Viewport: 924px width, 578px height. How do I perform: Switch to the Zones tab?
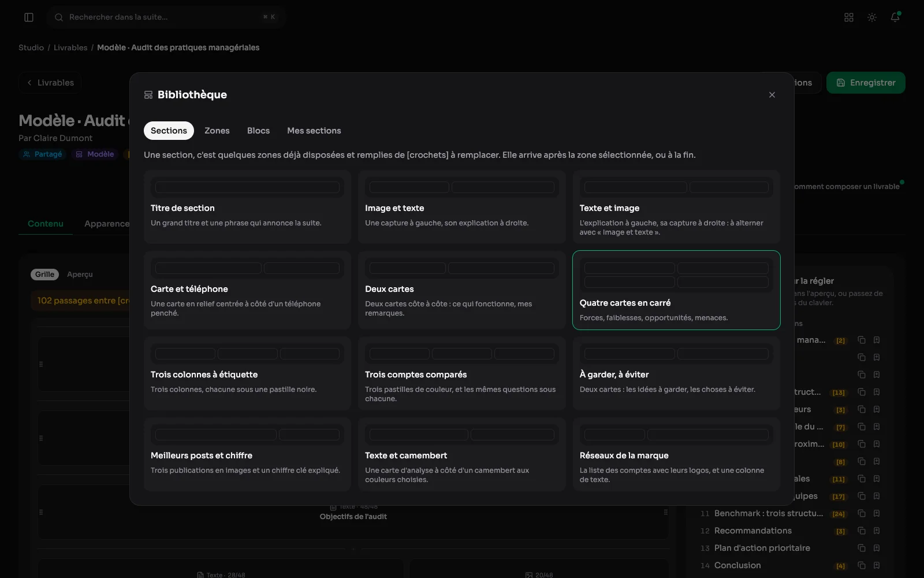pos(217,131)
